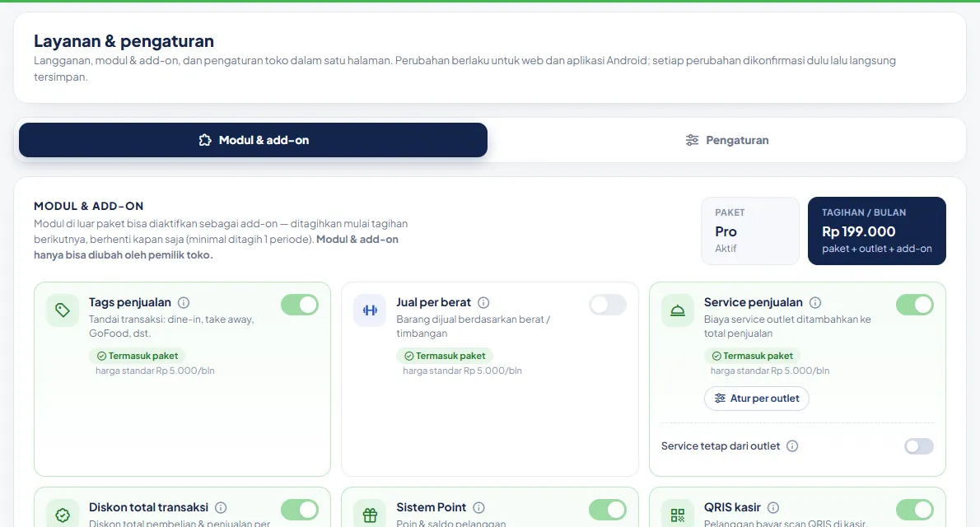Switch off the QRIS kasir toggle
Viewport: 980px width, 527px height.
tap(914, 511)
